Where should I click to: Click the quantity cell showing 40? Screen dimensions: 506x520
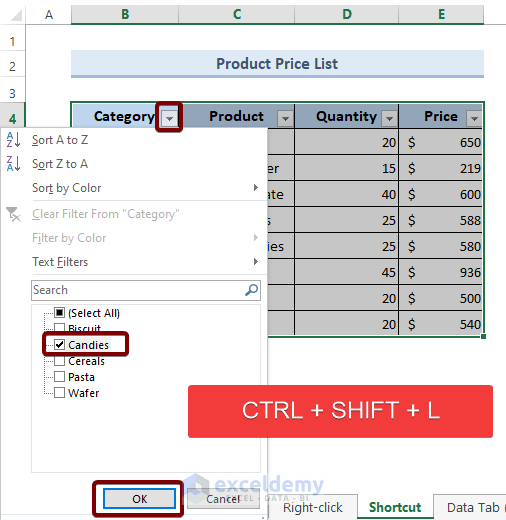pos(347,194)
